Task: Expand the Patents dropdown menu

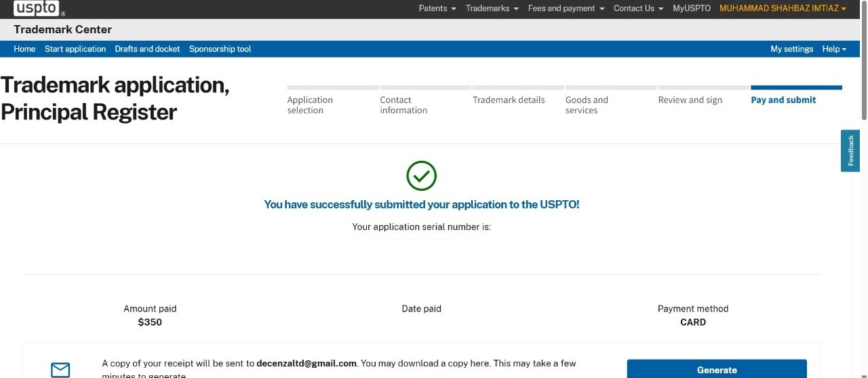Action: (x=437, y=9)
